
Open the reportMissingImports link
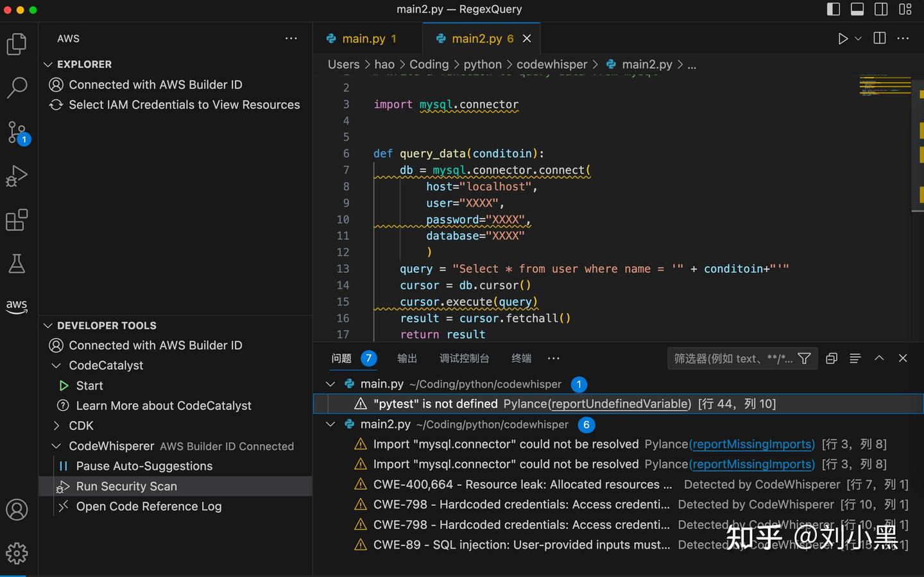[x=752, y=444]
